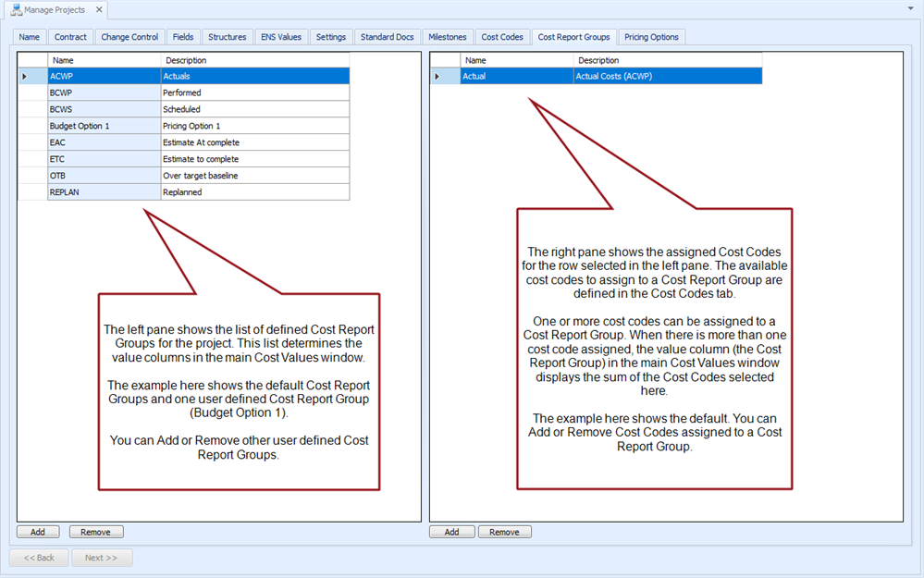Select the Milestones tab
This screenshot has height=578, width=924.
point(448,37)
